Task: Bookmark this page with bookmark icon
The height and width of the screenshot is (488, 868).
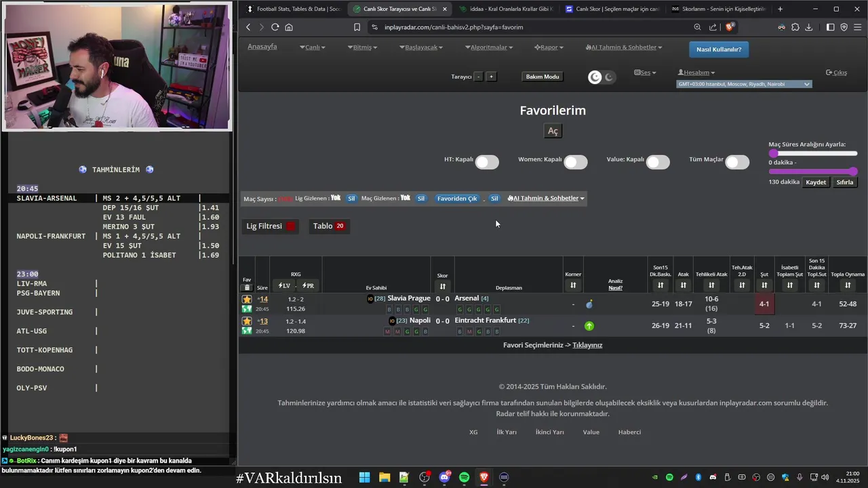Action: [357, 27]
